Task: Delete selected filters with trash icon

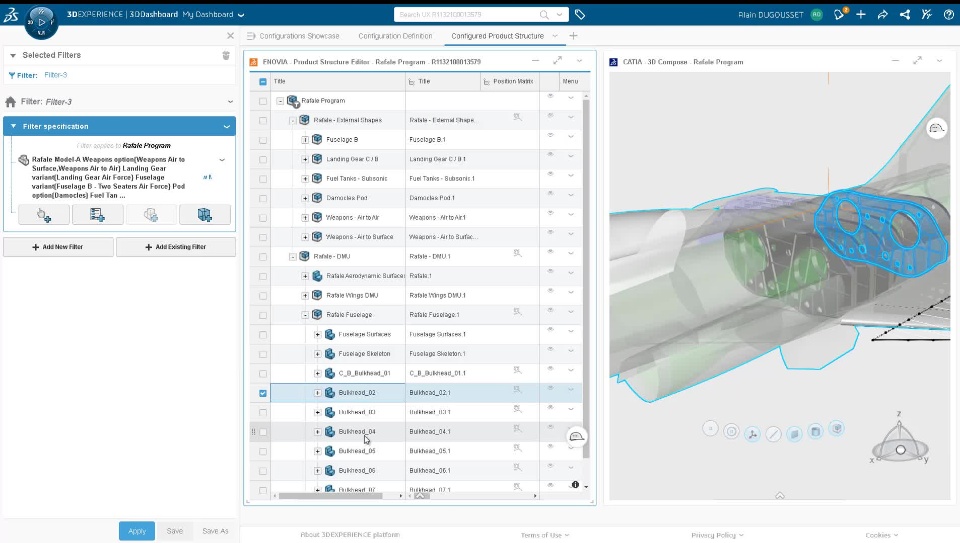Action: point(226,55)
